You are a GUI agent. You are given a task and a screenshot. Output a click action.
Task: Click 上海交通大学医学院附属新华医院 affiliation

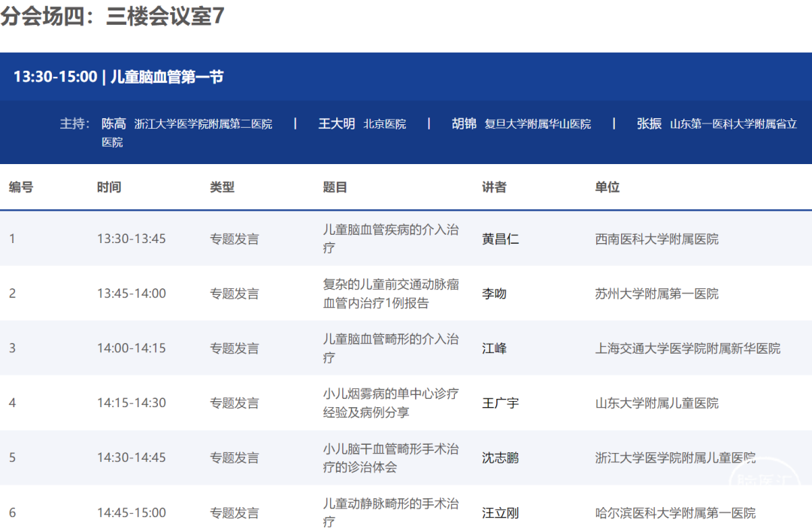point(687,348)
